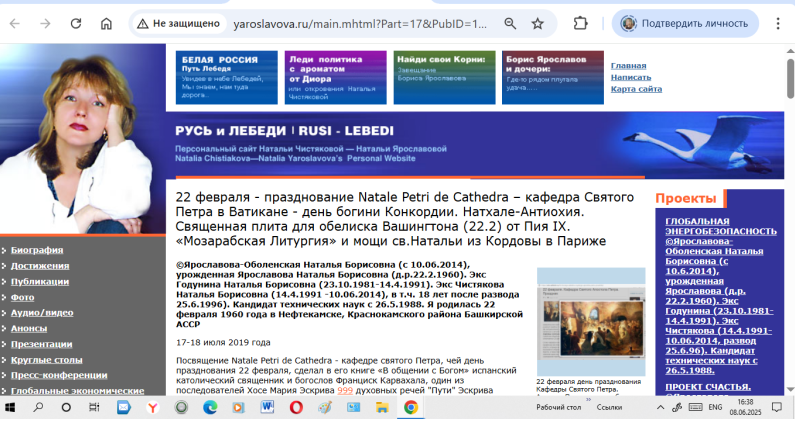Viewport: 795px width, 422px height.
Task: Click the swan banner 'РУСЬ и ЛЕБЕДИ' header
Action: click(475, 145)
